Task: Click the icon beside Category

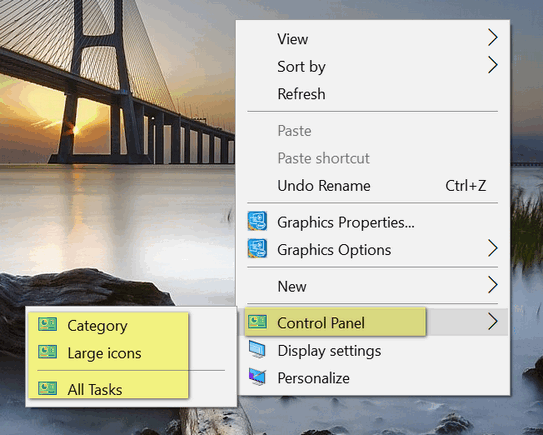Action: (47, 325)
